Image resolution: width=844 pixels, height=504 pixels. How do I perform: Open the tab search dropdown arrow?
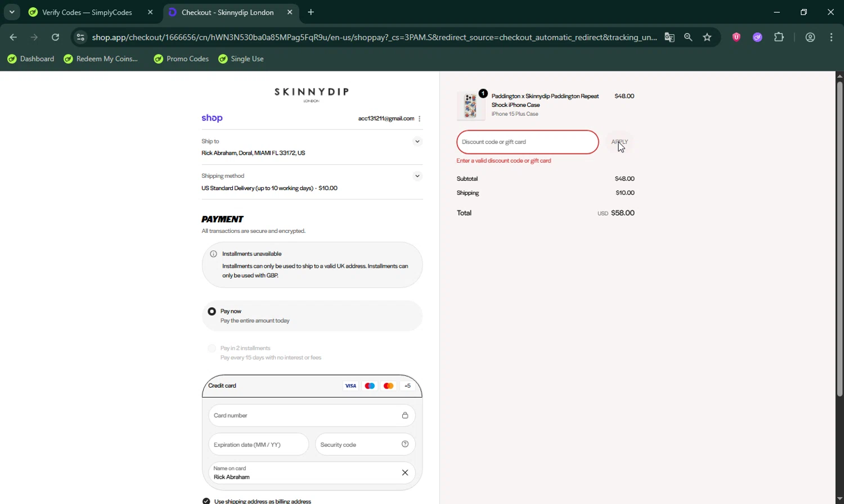pos(12,12)
